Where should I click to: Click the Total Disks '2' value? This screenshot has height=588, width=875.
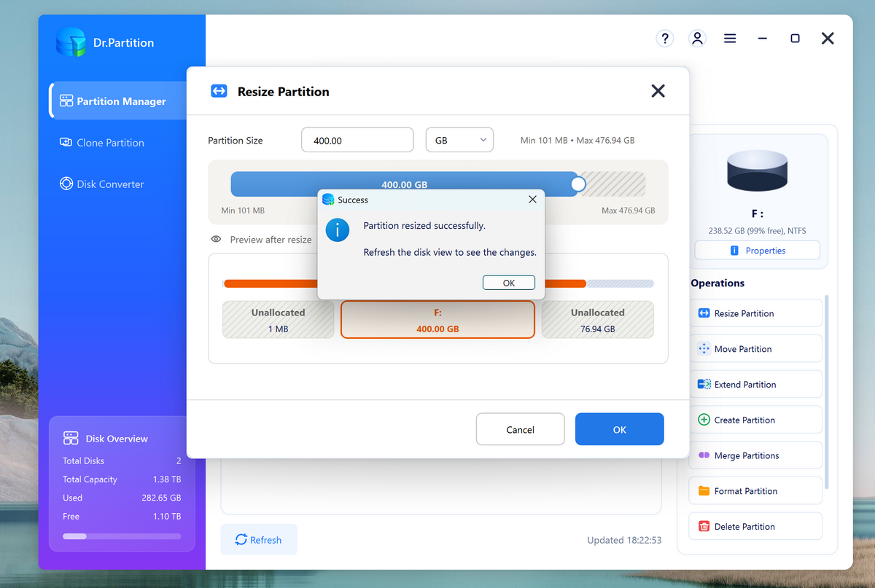pyautogui.click(x=179, y=460)
